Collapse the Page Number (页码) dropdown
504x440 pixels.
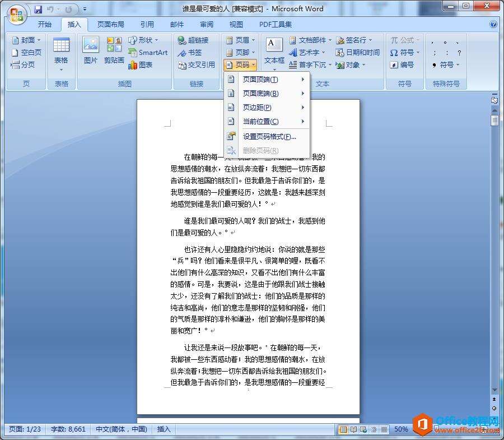pyautogui.click(x=241, y=65)
